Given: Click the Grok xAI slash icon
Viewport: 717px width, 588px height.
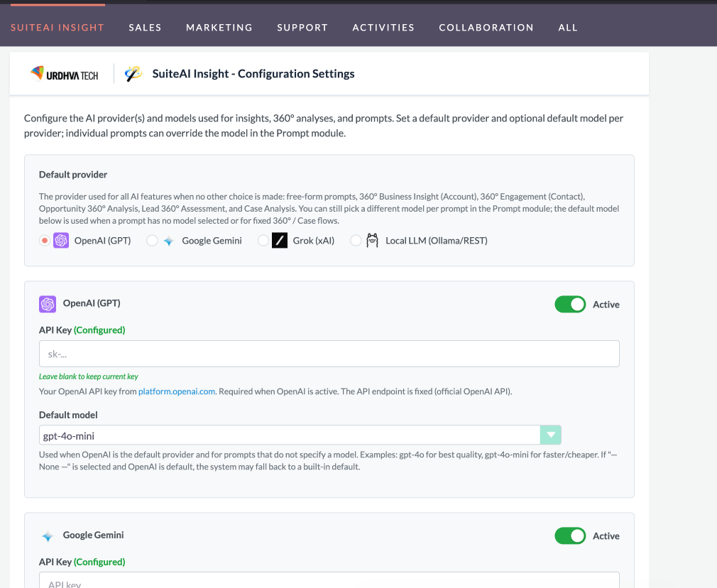Looking at the screenshot, I should click(x=280, y=241).
